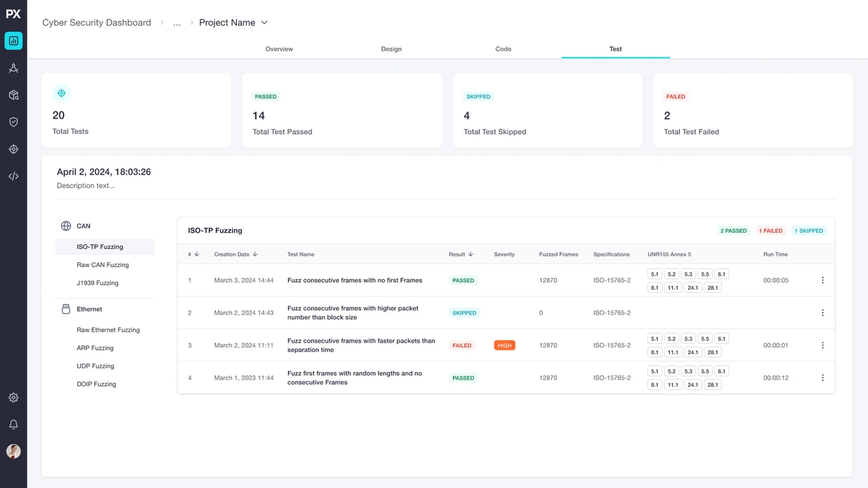
Task: Open row menu for test 1
Action: point(823,280)
